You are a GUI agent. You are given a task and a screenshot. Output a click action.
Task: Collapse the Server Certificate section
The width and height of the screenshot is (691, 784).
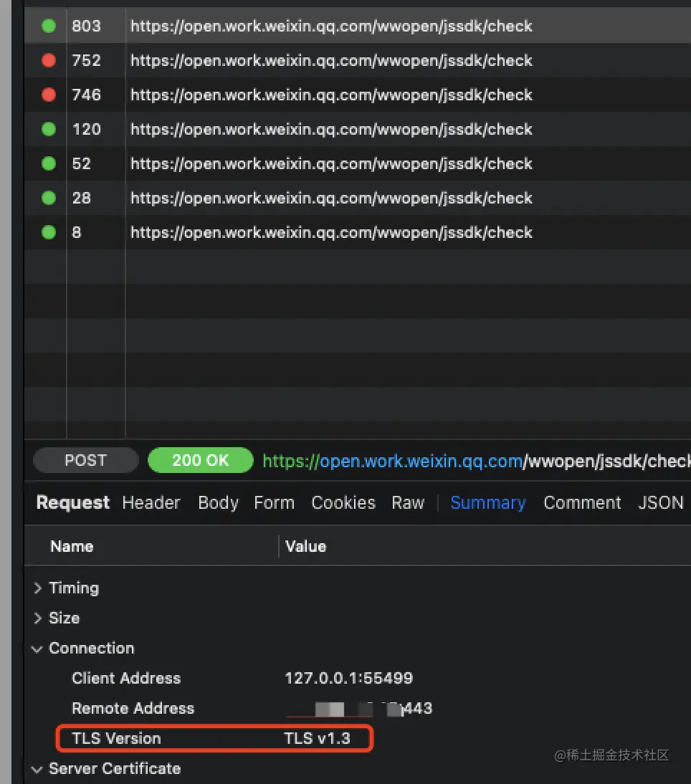tap(37, 770)
